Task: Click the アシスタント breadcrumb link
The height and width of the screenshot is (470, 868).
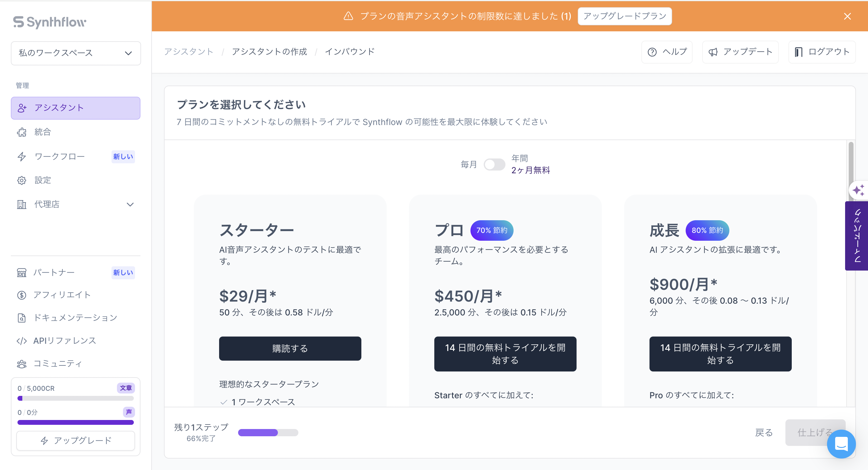Action: [x=189, y=52]
